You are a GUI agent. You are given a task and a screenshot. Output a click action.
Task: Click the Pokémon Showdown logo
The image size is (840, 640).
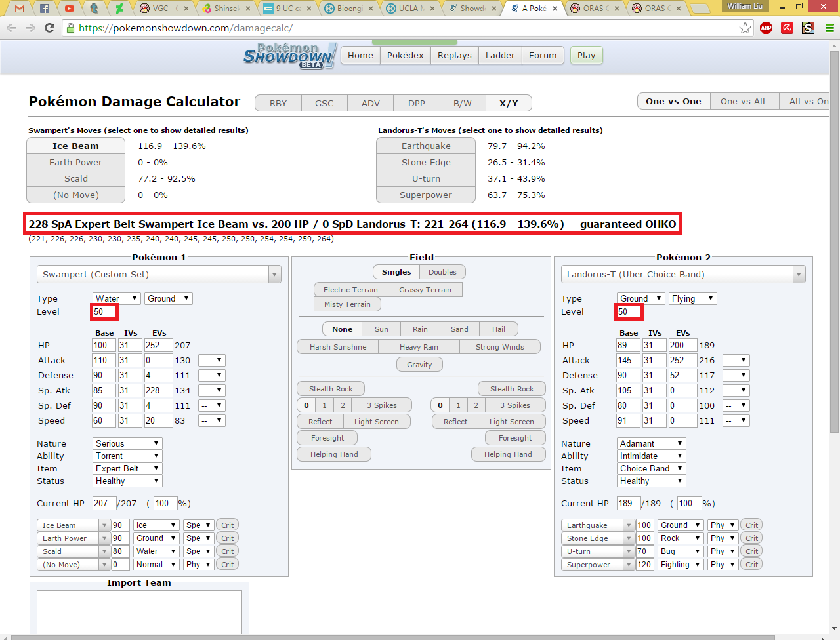tap(290, 56)
